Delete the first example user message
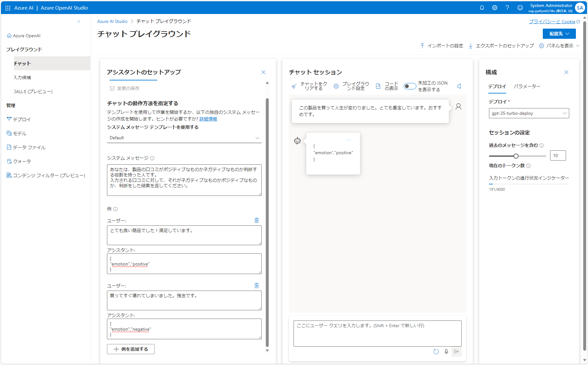Image resolution: width=588 pixels, height=365 pixels. click(257, 220)
